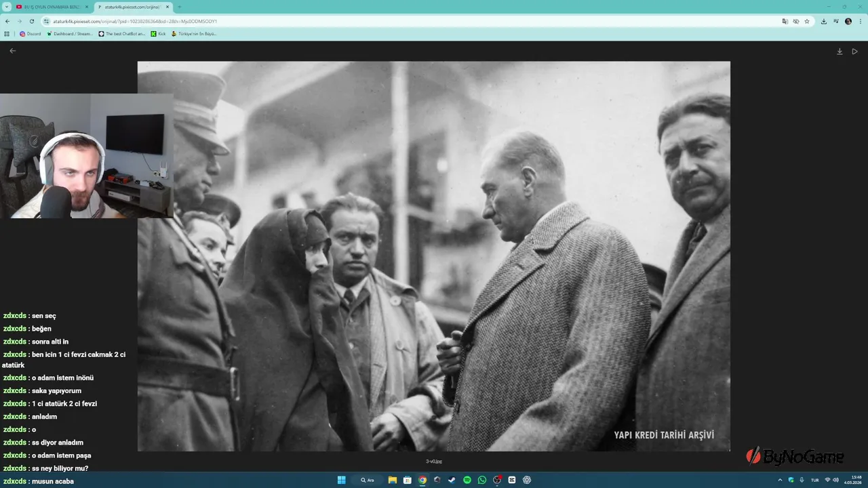The height and width of the screenshot is (488, 868).
Task: Open a new browser tab
Action: tap(179, 7)
